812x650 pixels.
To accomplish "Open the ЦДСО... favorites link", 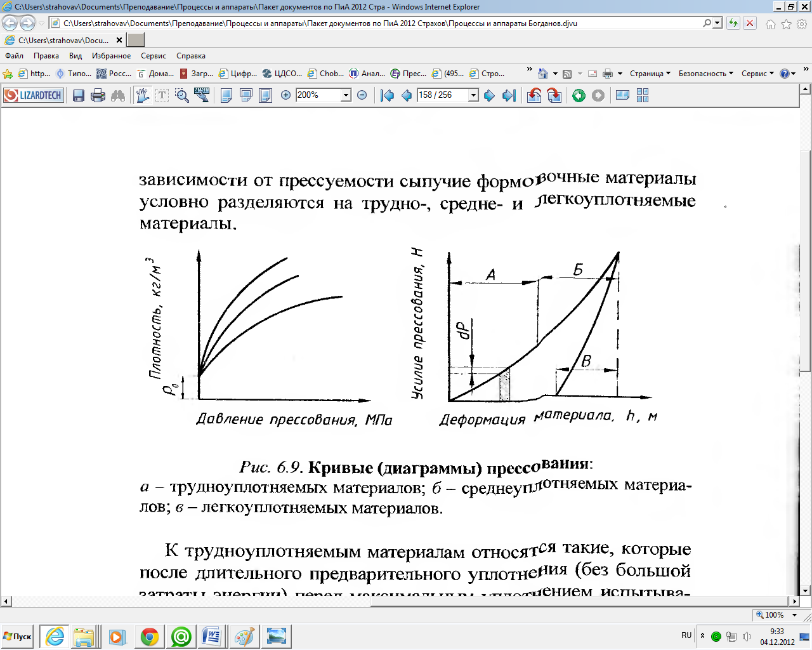I will pyautogui.click(x=282, y=74).
